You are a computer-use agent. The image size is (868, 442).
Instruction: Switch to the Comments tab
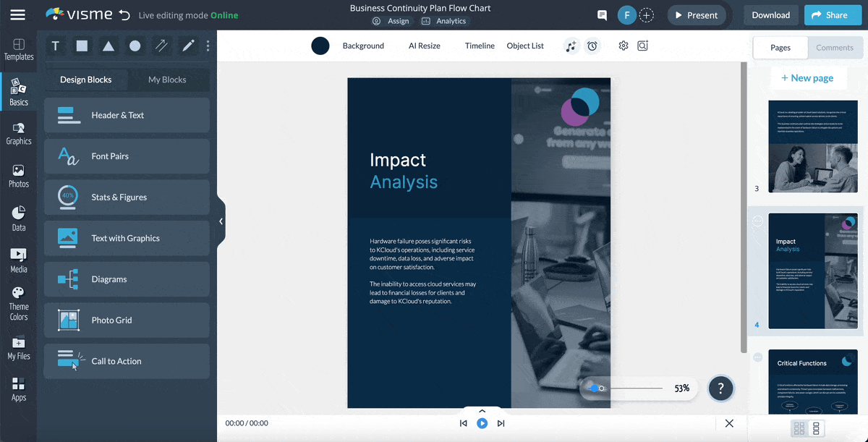(835, 47)
